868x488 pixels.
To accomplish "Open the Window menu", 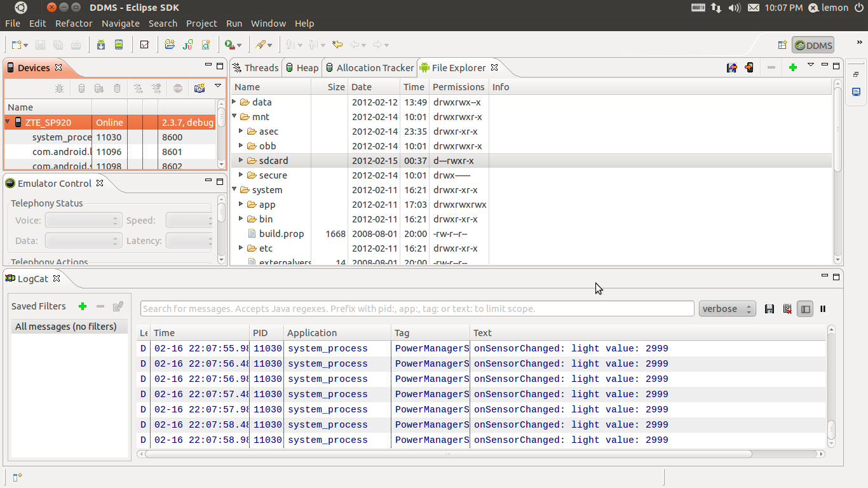I will (268, 24).
